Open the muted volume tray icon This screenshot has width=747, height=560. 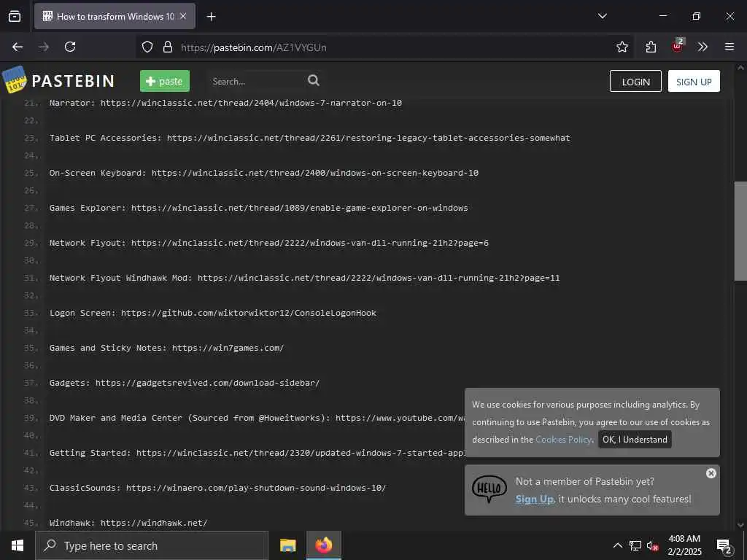click(653, 545)
